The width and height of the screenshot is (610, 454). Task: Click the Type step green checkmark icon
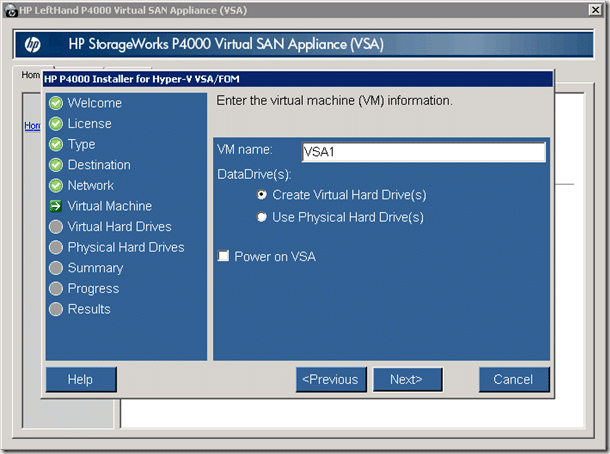pos(56,144)
